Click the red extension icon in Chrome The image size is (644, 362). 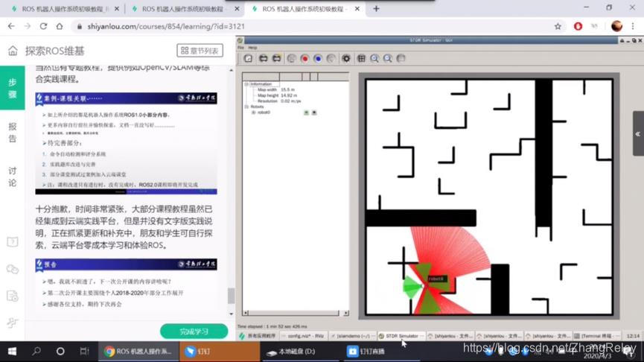click(x=578, y=26)
